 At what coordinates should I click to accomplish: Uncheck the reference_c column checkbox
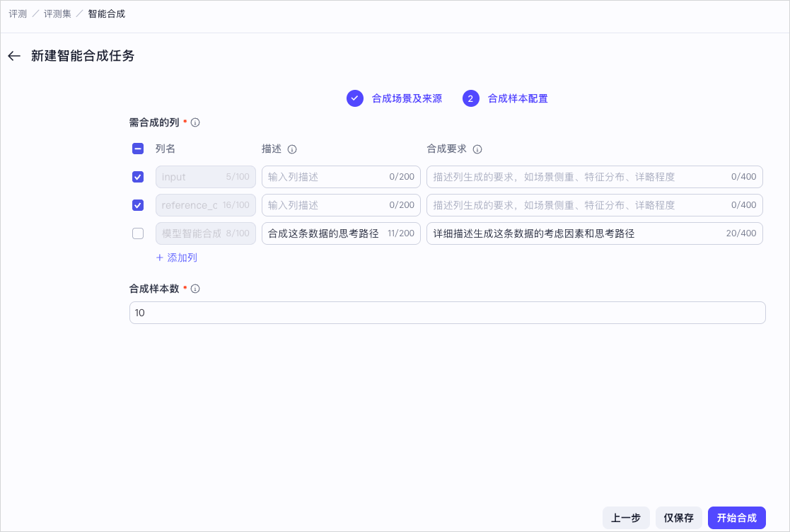pos(137,205)
